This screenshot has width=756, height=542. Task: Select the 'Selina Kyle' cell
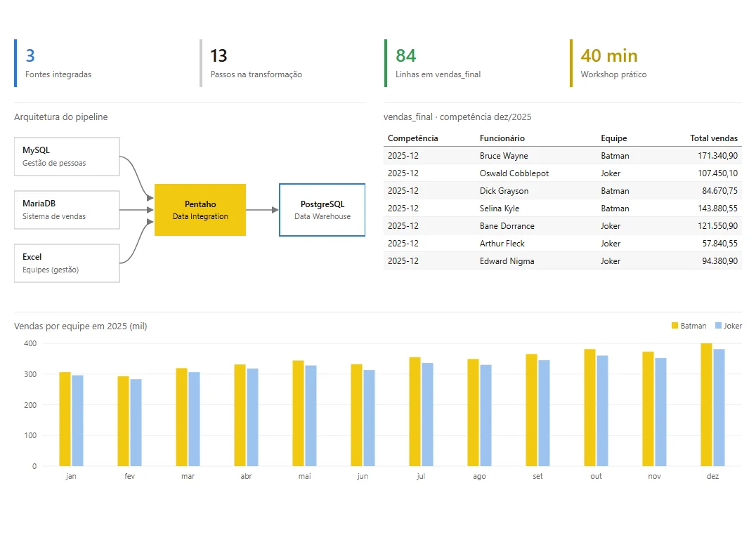(500, 208)
